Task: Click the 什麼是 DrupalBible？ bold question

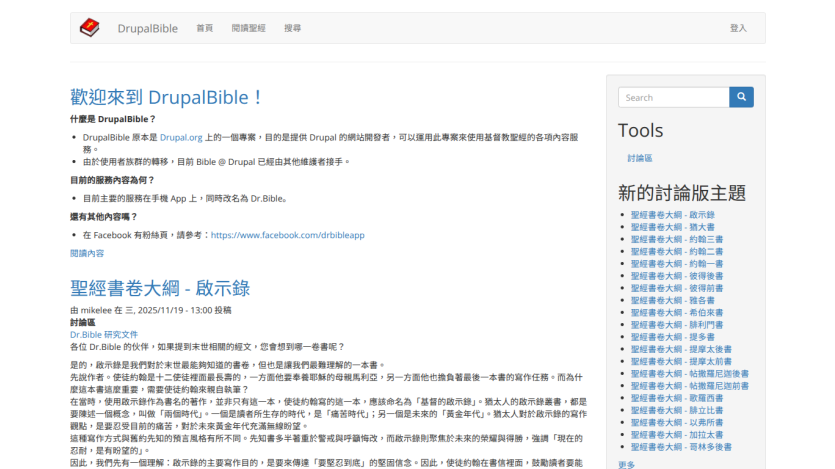Action: point(113,119)
